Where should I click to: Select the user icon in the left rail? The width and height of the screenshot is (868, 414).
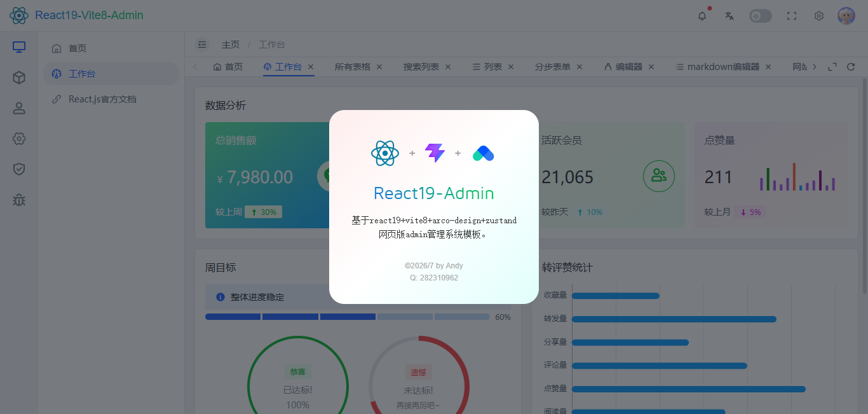(19, 108)
